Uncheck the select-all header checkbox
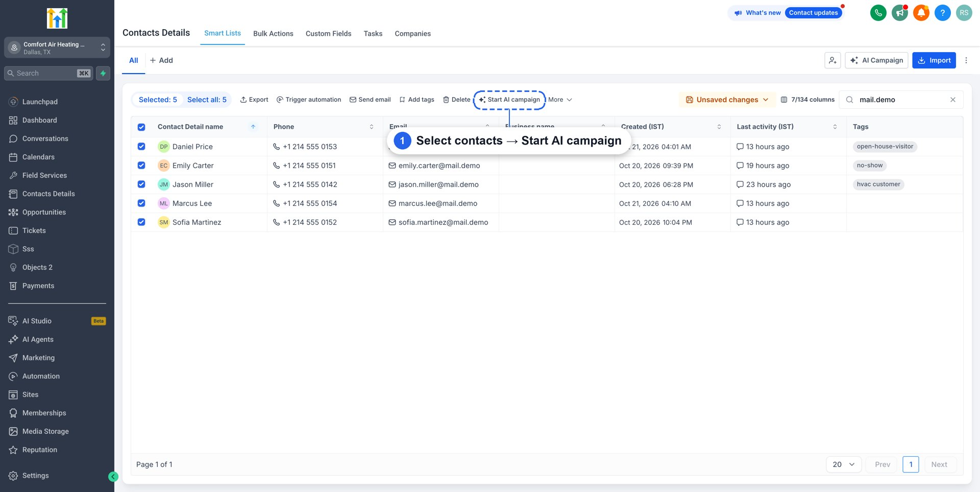The width and height of the screenshot is (980, 492). (141, 127)
